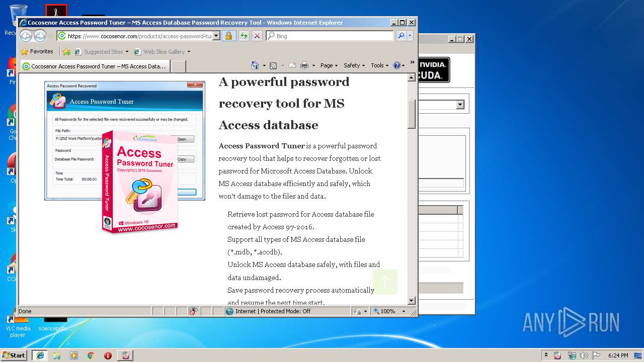
Task: Open the Chrome taskbar icon
Action: click(x=91, y=355)
